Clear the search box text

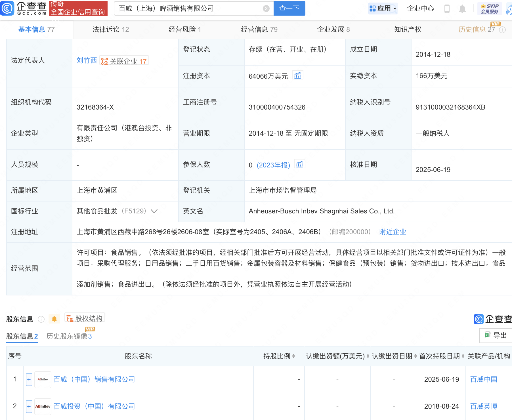(266, 9)
